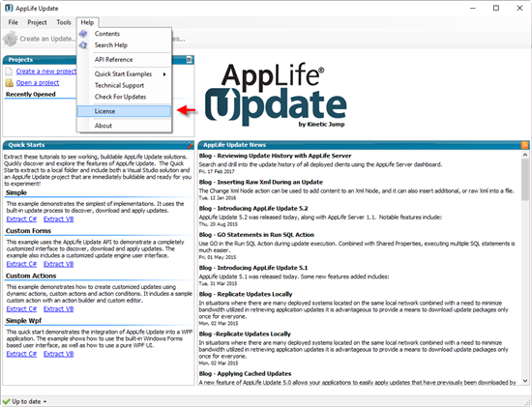
Task: Follow the Open a project link
Action: click(x=38, y=83)
